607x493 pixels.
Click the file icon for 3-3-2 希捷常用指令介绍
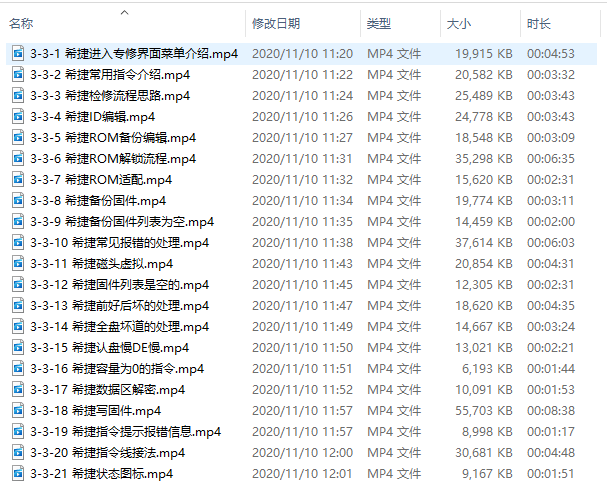[18, 74]
